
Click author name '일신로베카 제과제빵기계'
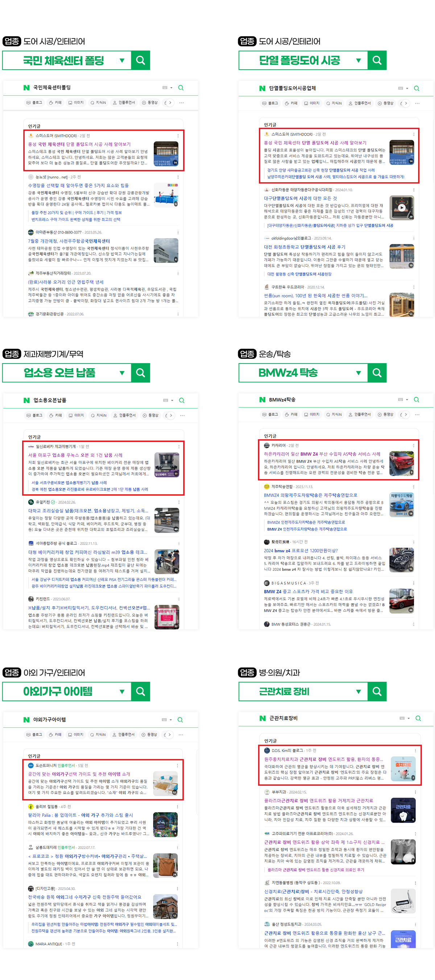(x=56, y=447)
